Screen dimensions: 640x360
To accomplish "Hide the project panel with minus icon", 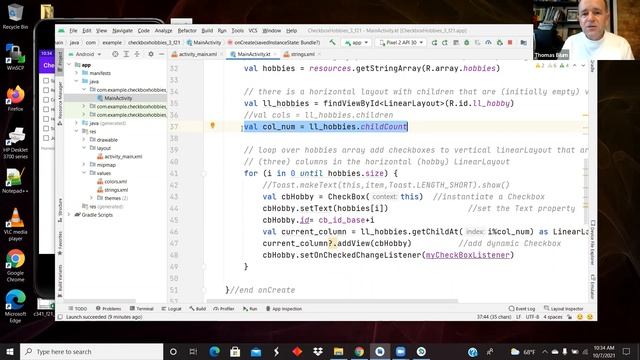I will tap(162, 54).
